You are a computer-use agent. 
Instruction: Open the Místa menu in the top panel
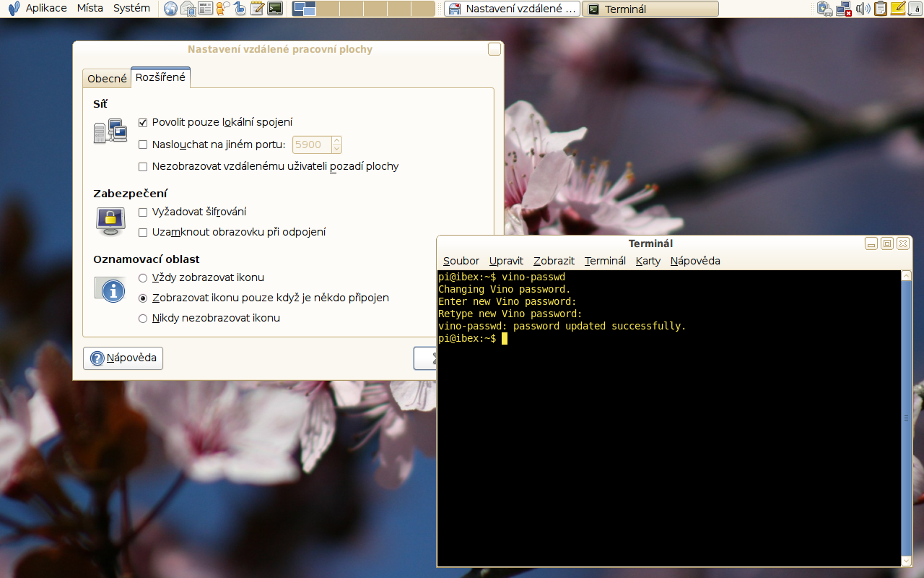pos(90,9)
